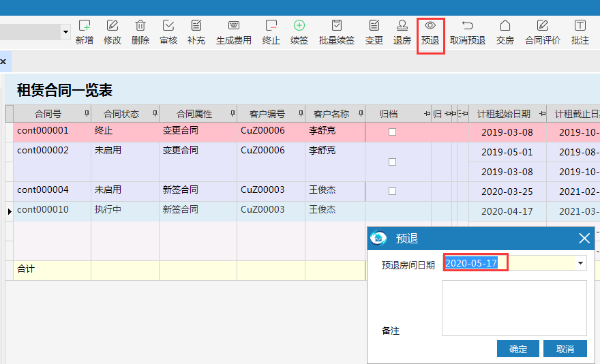
Task: Select cell cont000004
Action: (x=52, y=192)
